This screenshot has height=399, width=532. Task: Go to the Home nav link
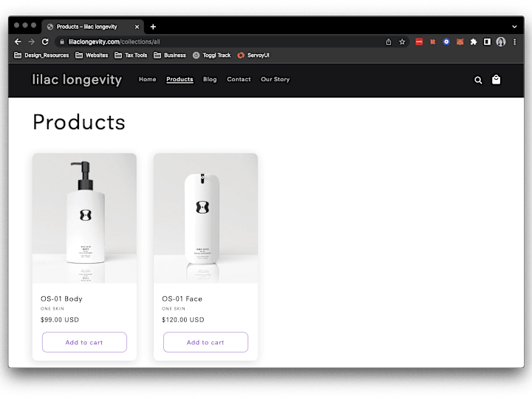tap(147, 79)
